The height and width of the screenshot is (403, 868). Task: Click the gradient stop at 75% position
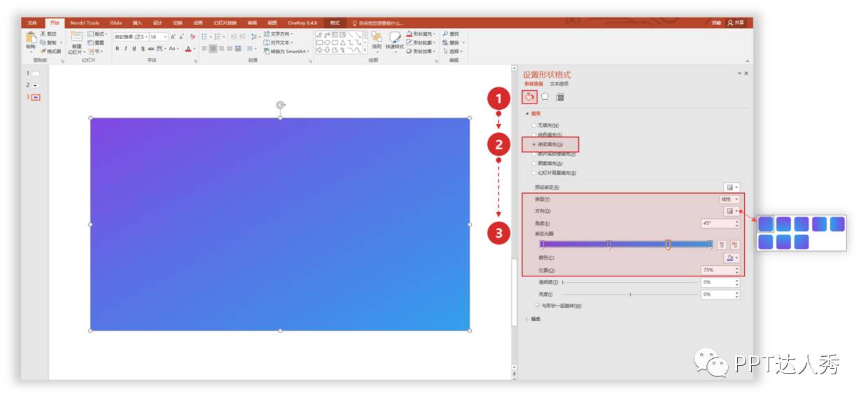pos(668,244)
